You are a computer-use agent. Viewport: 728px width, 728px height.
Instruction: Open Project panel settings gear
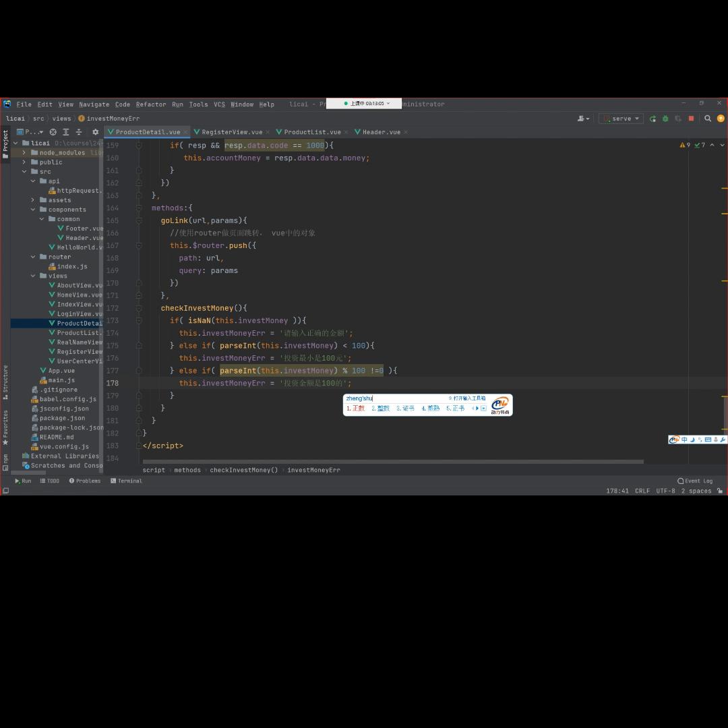[x=95, y=132]
